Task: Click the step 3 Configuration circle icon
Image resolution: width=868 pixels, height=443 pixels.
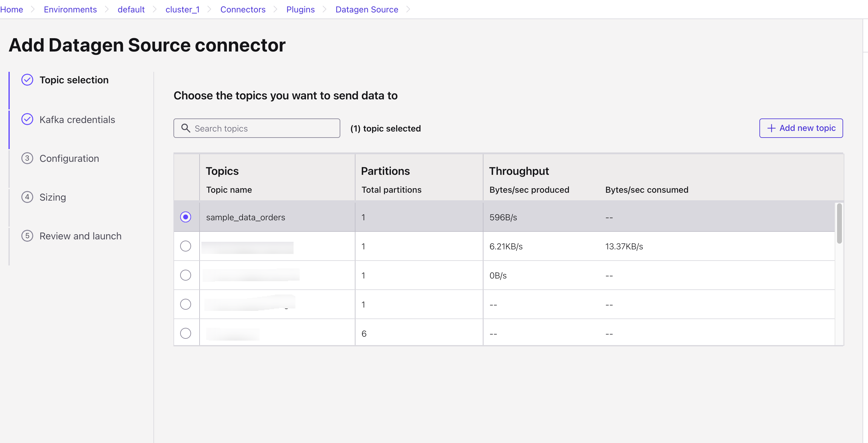Action: point(27,158)
